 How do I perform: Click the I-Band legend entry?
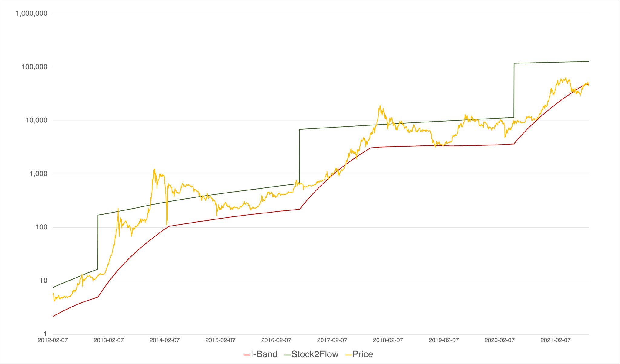click(x=261, y=354)
